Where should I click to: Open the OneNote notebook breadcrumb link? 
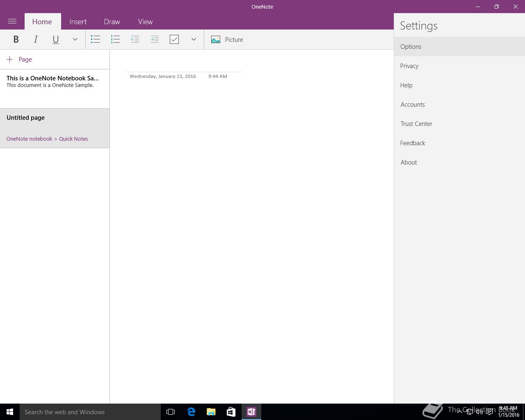(29, 139)
